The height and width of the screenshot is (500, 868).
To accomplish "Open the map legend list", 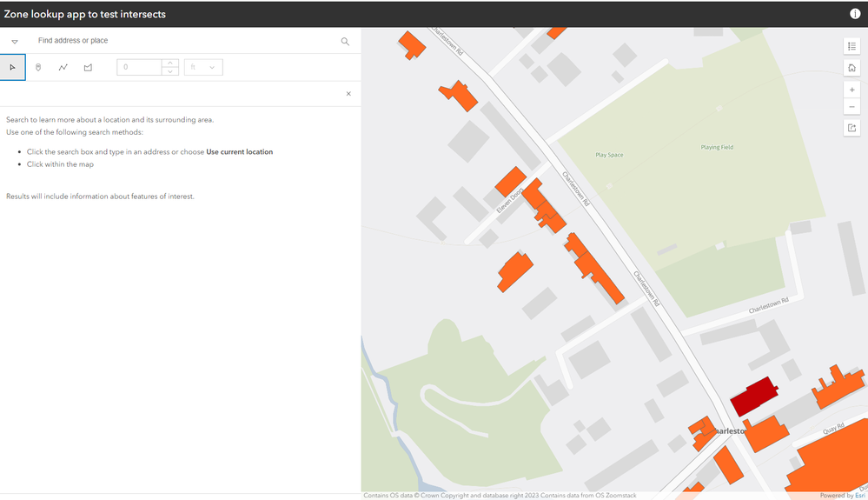I will click(x=851, y=46).
